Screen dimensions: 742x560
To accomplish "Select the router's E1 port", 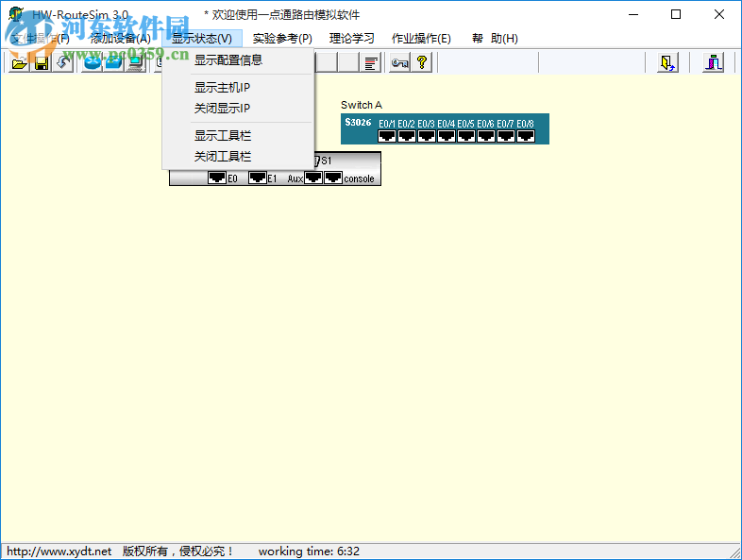I will (x=258, y=178).
